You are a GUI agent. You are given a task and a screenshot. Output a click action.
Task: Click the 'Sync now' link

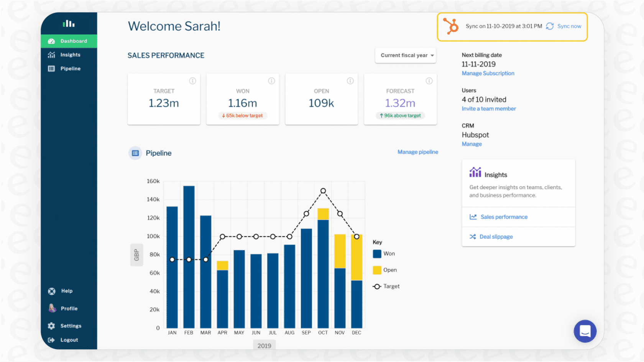tap(569, 26)
